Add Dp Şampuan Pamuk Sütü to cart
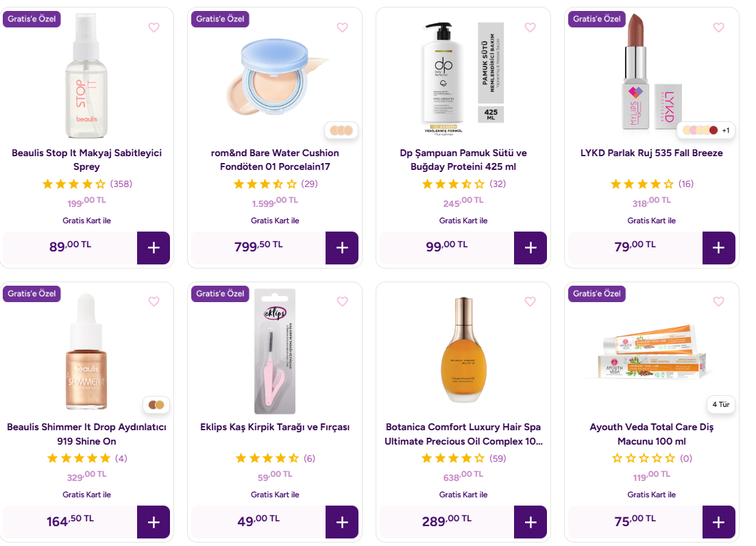756x546 pixels. 531,248
